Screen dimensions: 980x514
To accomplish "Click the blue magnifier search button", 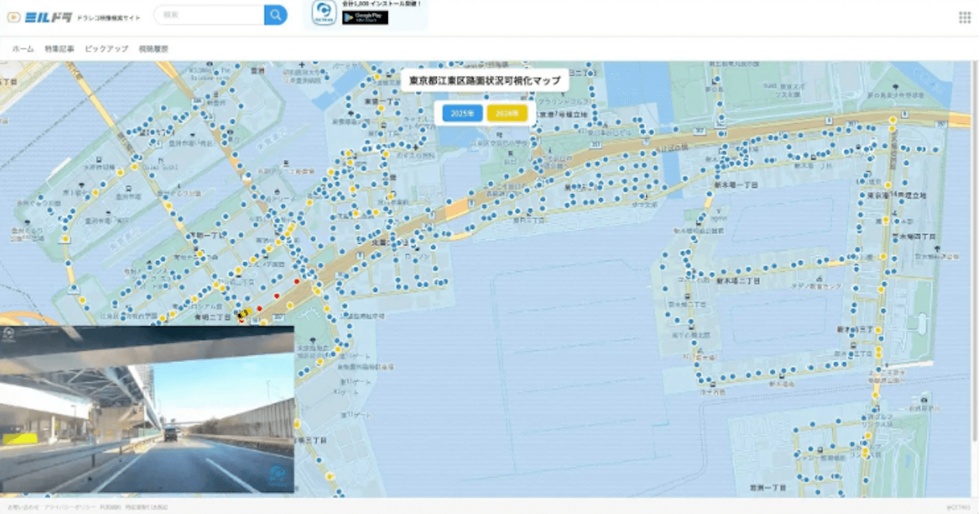I will [275, 15].
